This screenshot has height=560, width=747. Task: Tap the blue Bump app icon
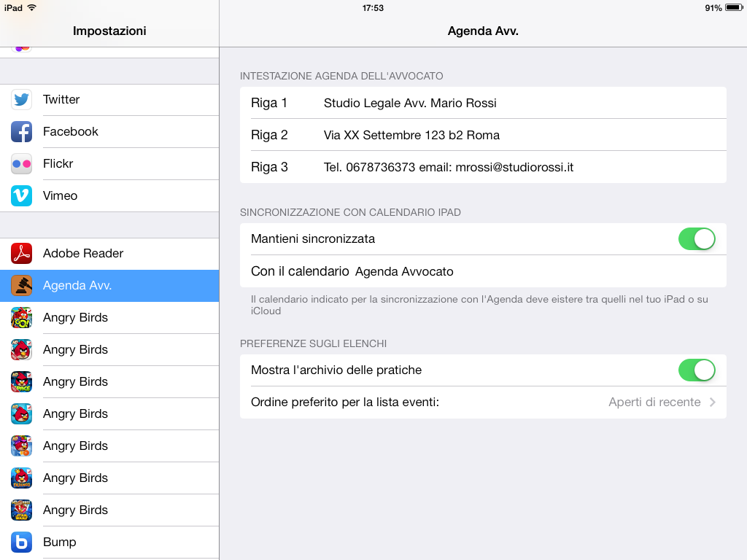(21, 542)
